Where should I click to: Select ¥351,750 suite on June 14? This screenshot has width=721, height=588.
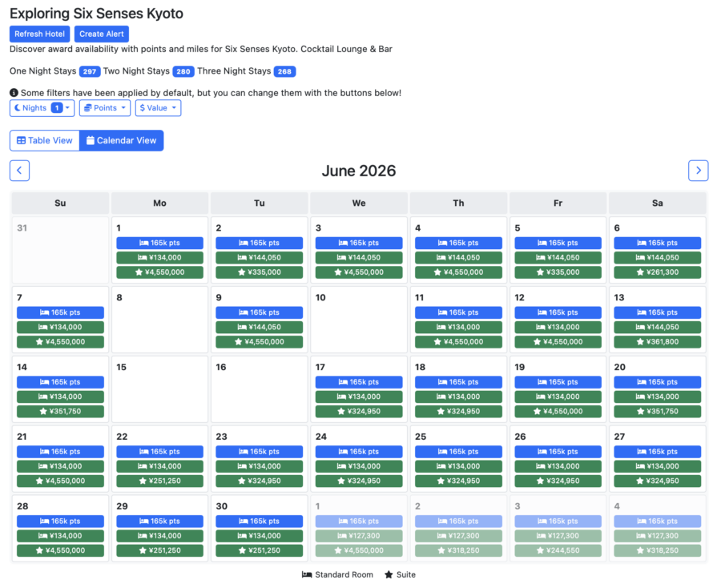[x=60, y=412]
